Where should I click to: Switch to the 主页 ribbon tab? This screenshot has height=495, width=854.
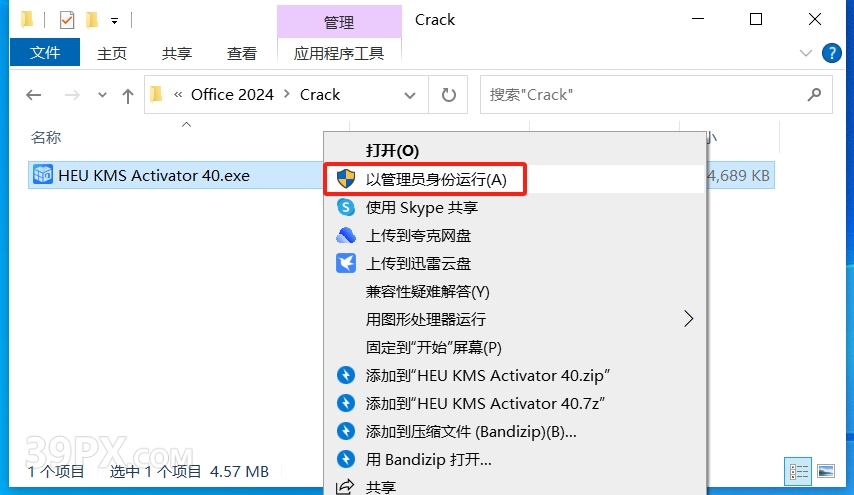112,53
